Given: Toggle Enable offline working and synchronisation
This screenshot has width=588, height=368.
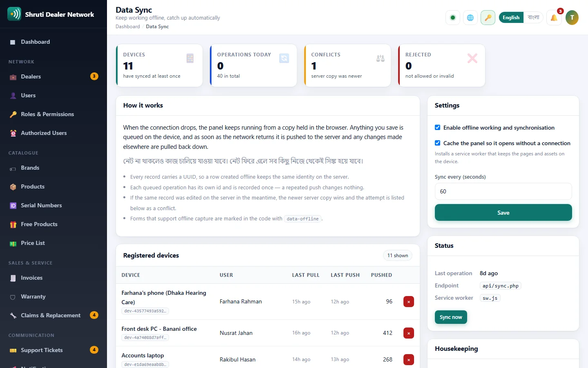Looking at the screenshot, I should [x=438, y=128].
